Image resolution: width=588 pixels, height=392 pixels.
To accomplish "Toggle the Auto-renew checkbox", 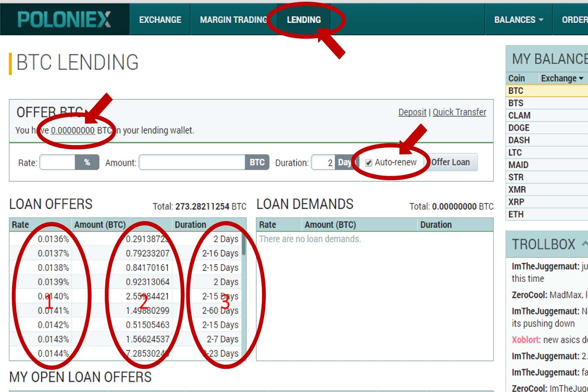I will (369, 163).
